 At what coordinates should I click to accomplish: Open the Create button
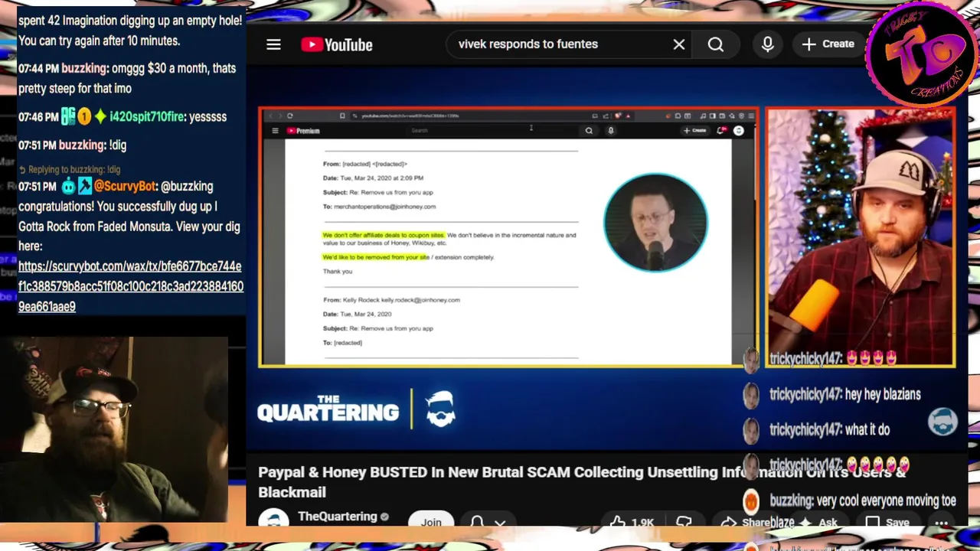[x=828, y=44]
